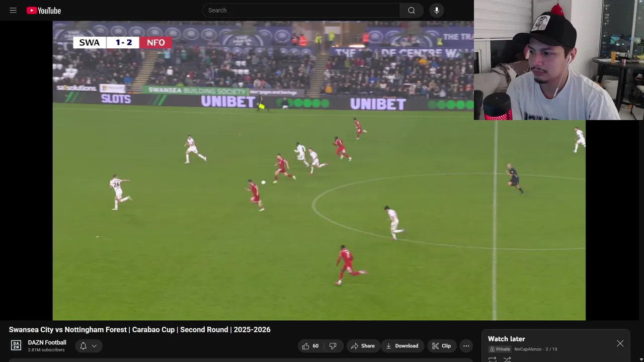The image size is (644, 362).
Task: Open more actions three-dot menu
Action: (466, 346)
